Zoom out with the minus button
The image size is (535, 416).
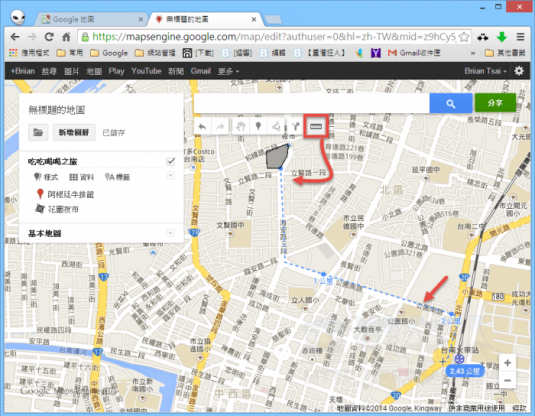point(507,380)
